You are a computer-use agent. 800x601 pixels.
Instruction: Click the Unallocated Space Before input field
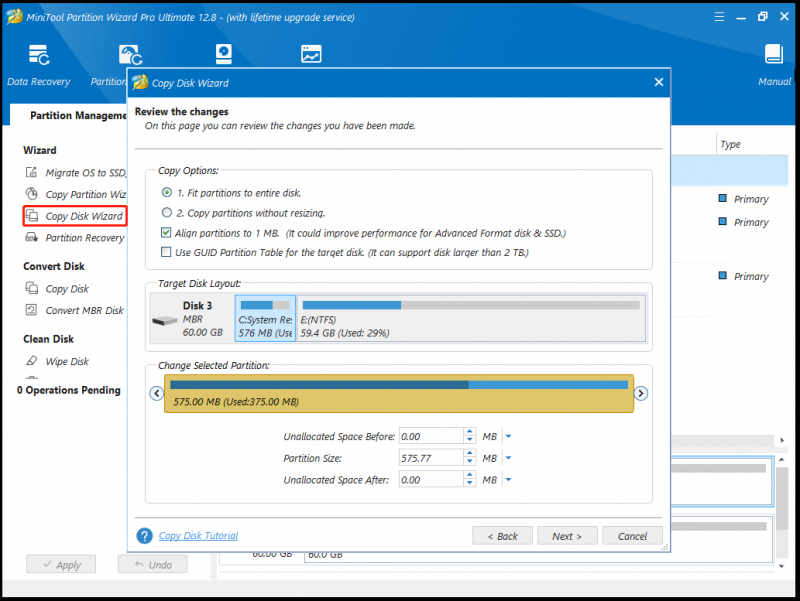coord(431,436)
